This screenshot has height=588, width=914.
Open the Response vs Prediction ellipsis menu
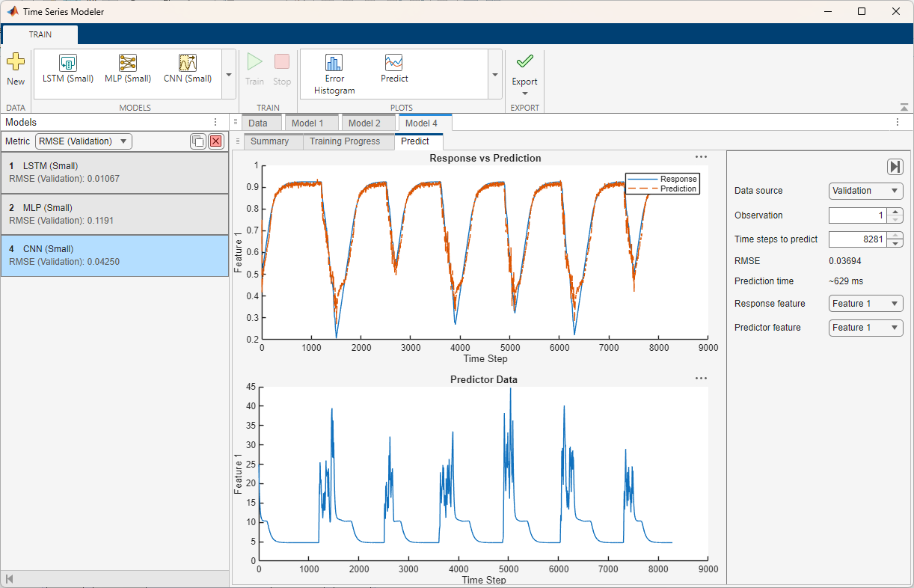(701, 157)
